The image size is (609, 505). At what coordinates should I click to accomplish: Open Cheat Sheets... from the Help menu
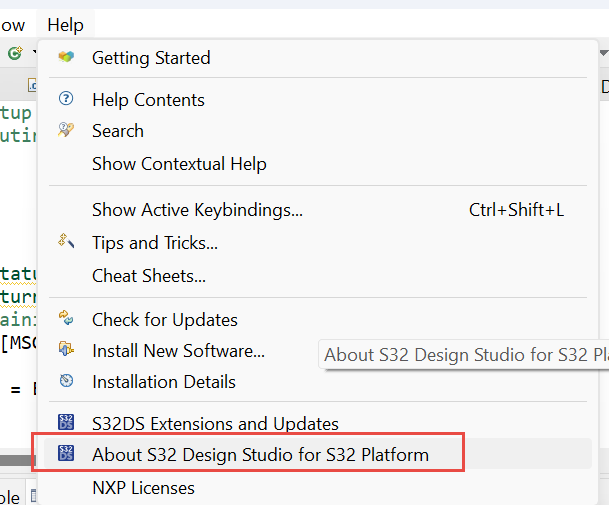(x=318, y=276)
